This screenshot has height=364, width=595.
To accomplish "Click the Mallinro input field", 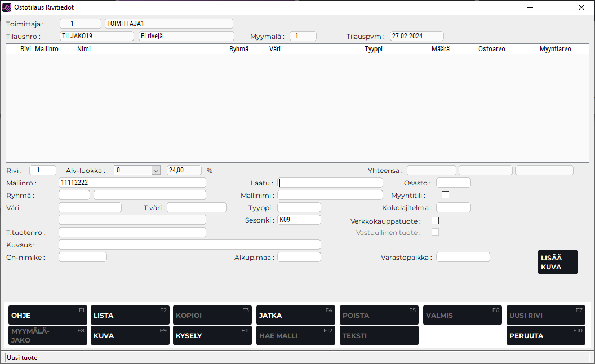I will [x=132, y=183].
